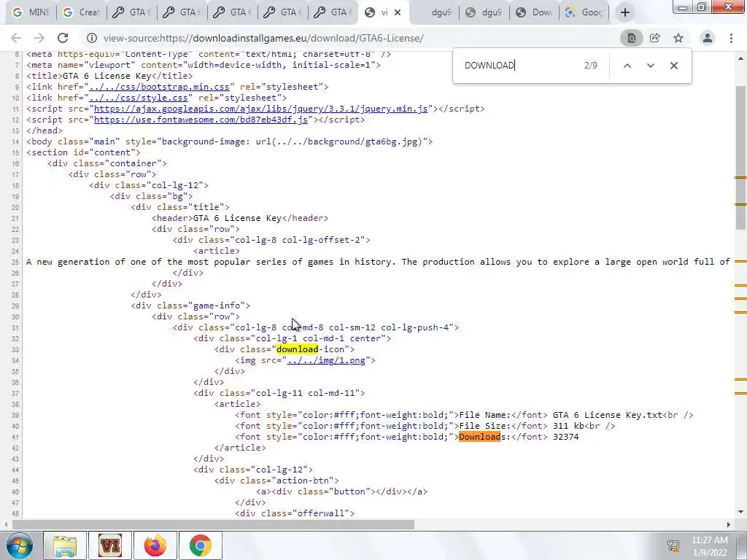Image resolution: width=747 pixels, height=560 pixels.
Task: Click the 'col-lg-8 col-lg-offset-2' class text
Action: pyautogui.click(x=297, y=240)
